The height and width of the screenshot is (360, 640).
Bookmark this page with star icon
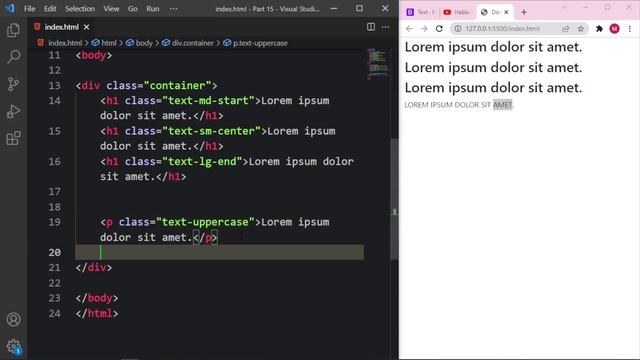580,29
